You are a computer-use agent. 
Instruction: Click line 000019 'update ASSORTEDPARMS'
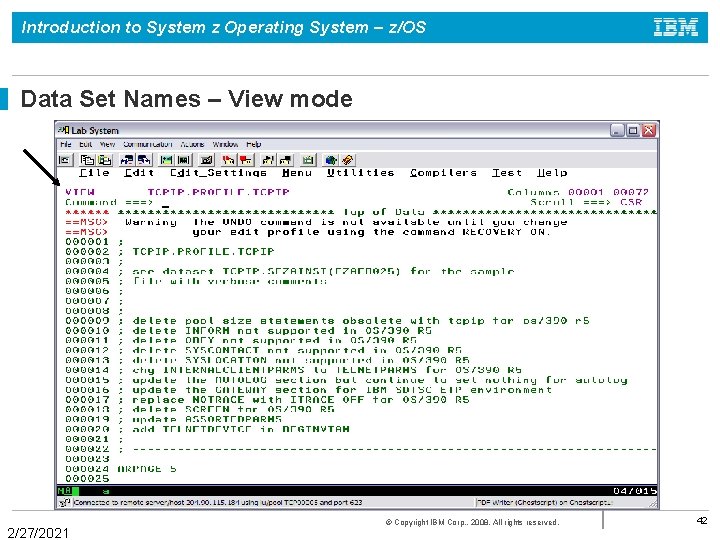207,419
